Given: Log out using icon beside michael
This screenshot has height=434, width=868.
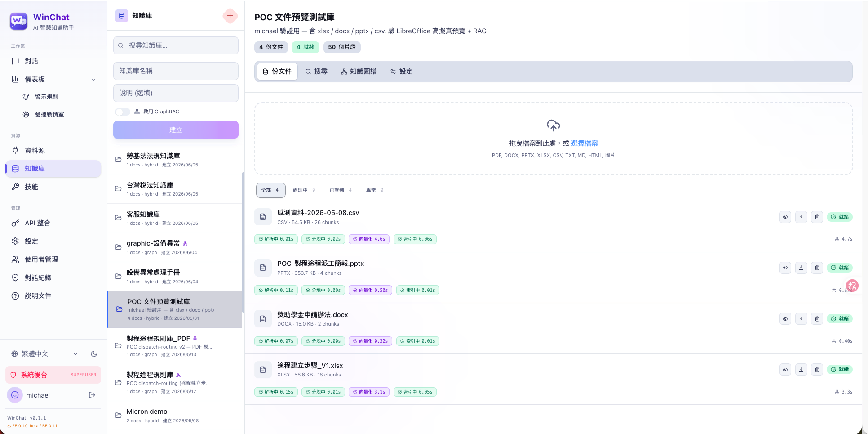Looking at the screenshot, I should 92,395.
